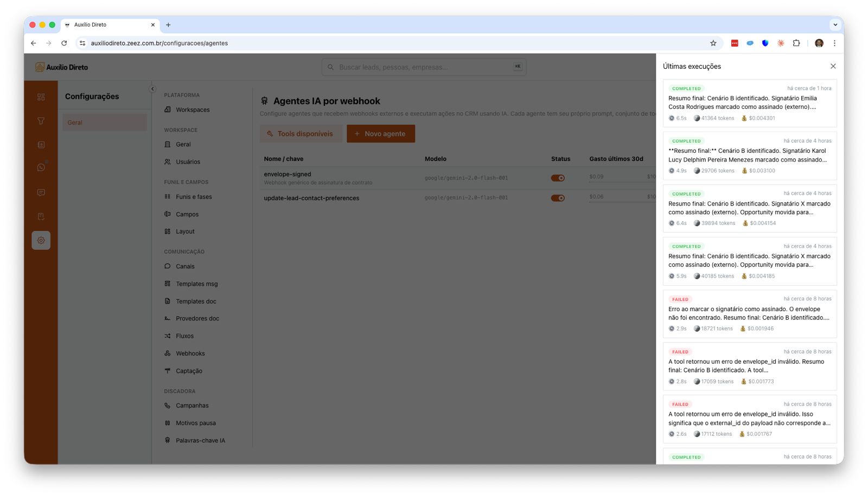Open Tools disponíveis

(301, 133)
